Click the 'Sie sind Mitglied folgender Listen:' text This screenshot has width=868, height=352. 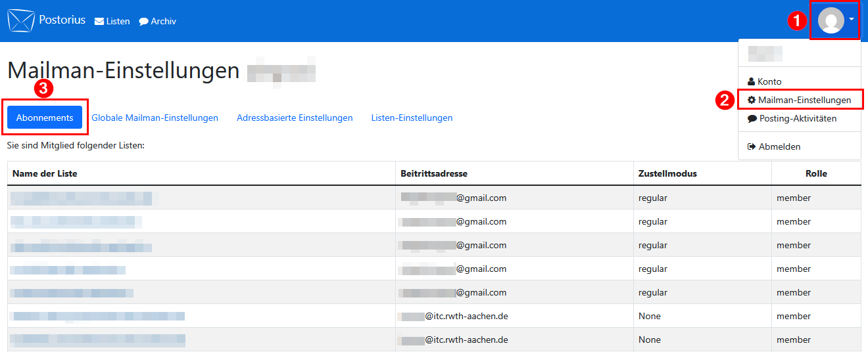[x=76, y=145]
